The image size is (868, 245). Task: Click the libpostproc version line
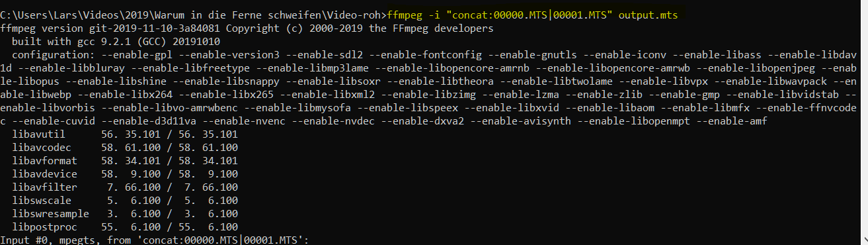[x=124, y=224]
